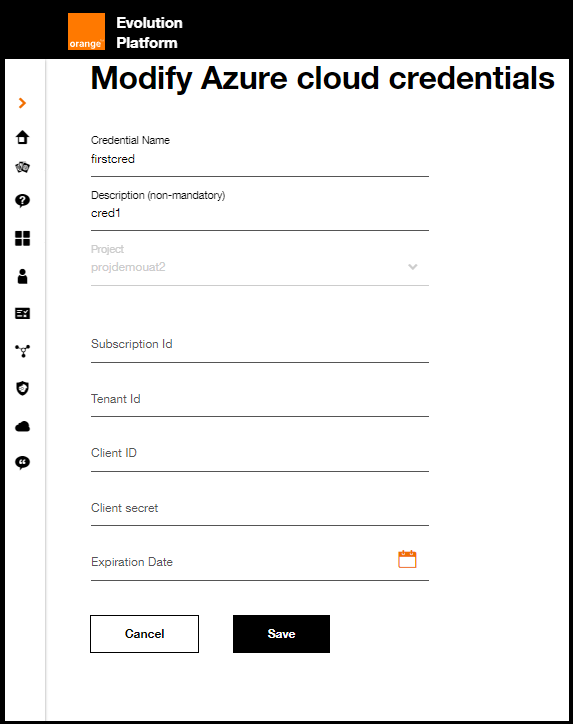Click the Modify Azure cloud credentials heading
573x724 pixels.
[322, 78]
